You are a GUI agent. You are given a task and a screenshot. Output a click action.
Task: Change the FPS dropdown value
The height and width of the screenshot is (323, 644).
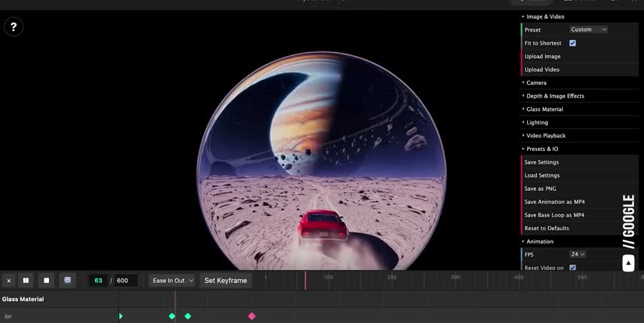(x=577, y=254)
